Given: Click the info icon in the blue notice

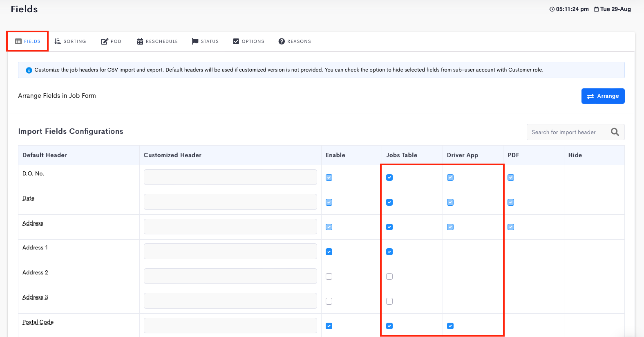Looking at the screenshot, I should click(29, 70).
